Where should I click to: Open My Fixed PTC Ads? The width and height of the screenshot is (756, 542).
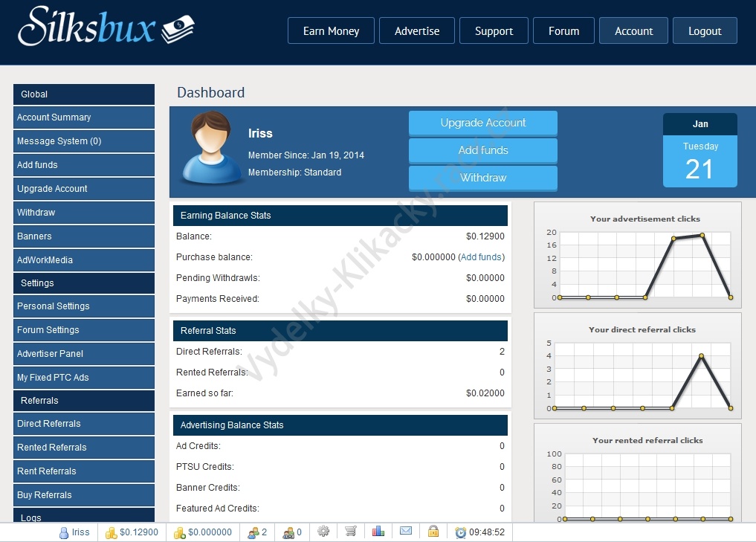84,377
